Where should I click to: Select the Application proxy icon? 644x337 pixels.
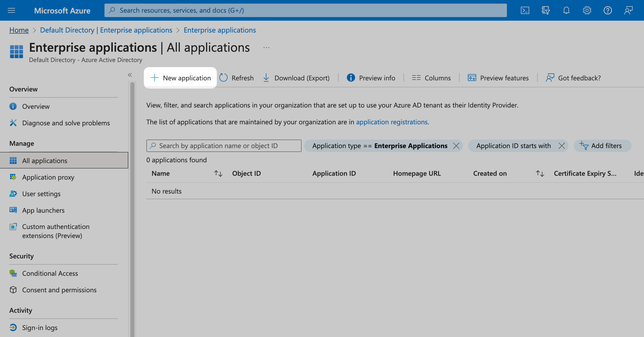13,177
